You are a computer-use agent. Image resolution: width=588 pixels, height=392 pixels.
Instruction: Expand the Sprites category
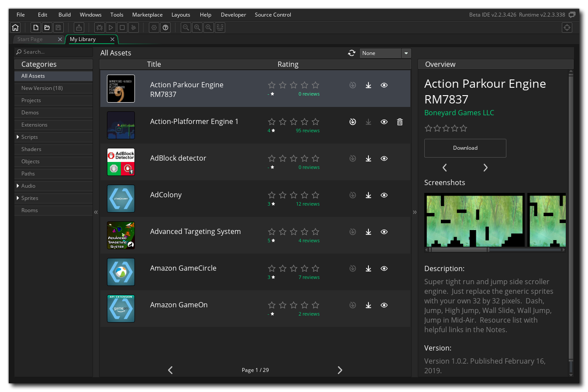18,198
